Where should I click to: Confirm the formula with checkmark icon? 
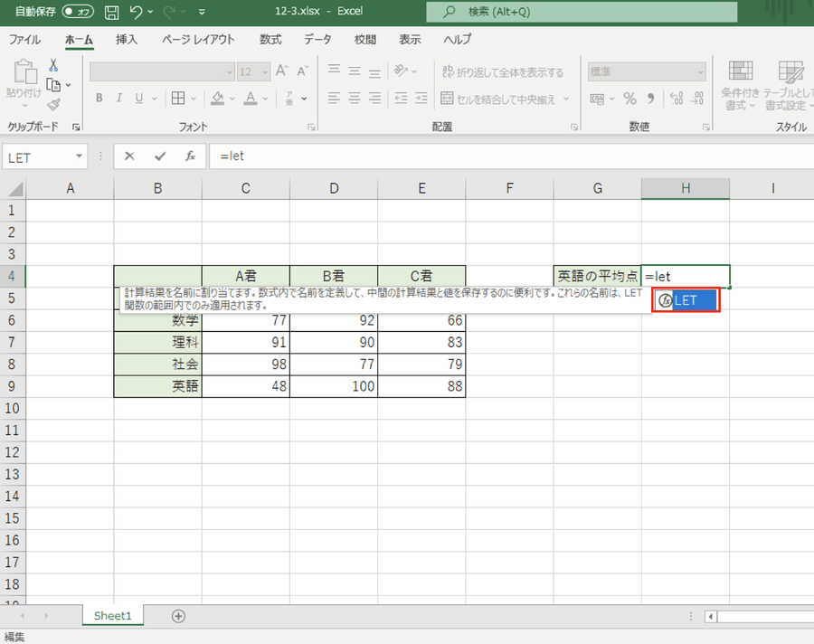coord(160,156)
